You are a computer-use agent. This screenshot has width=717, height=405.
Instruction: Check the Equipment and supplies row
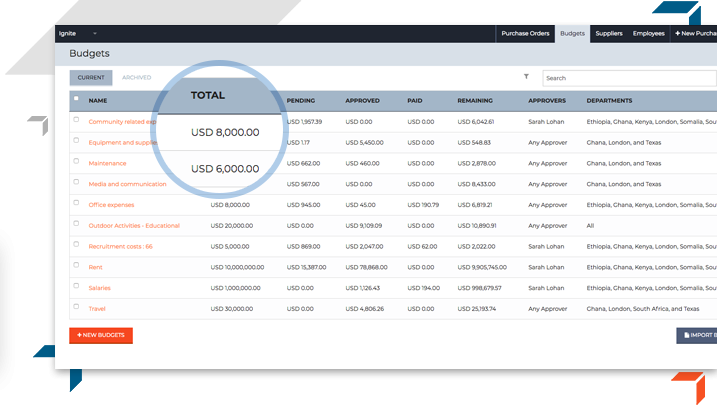pyautogui.click(x=76, y=140)
